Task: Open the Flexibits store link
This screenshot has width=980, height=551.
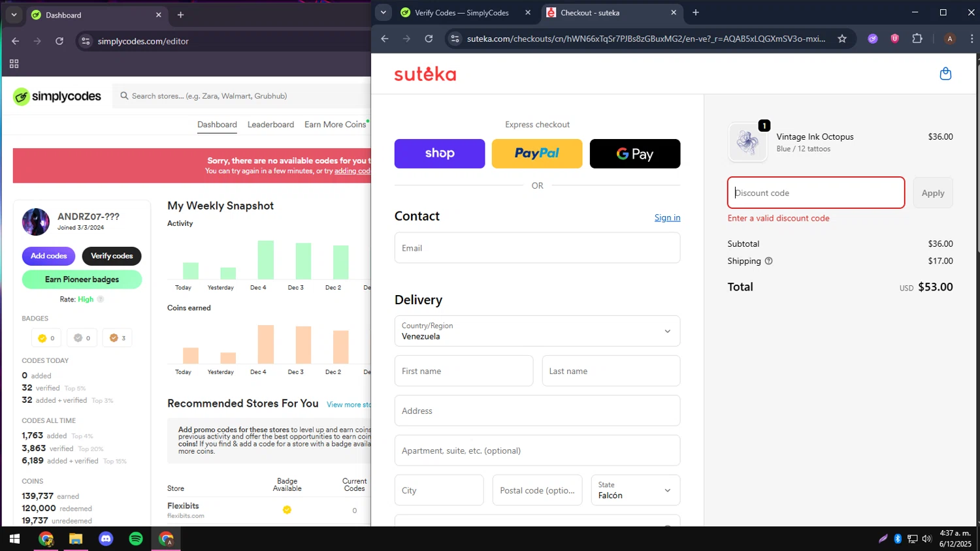Action: [x=183, y=506]
